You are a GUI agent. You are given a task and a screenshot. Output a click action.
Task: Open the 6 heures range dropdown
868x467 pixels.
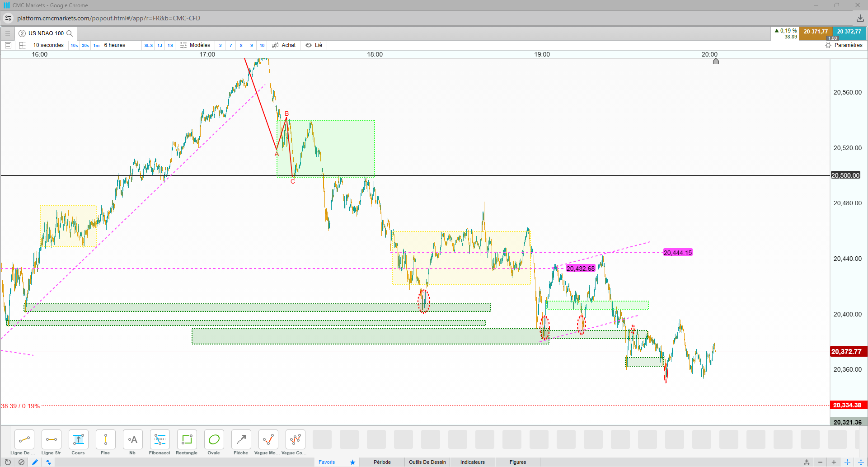115,45
